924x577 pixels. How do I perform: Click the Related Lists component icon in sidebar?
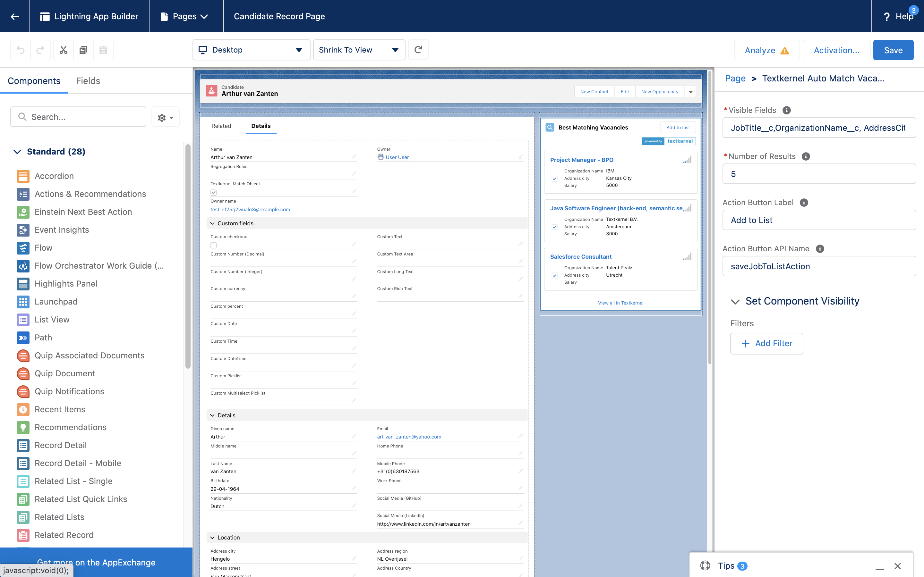click(x=22, y=517)
